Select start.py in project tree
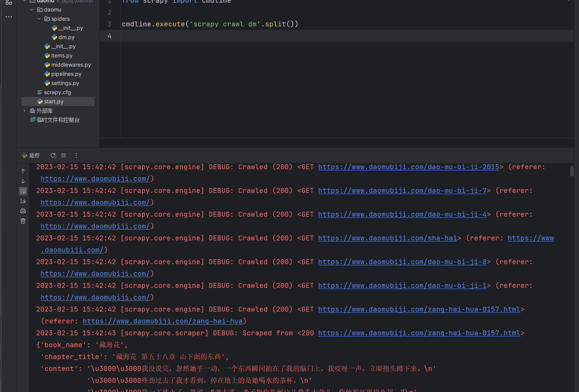The image size is (579, 392). coord(58,101)
